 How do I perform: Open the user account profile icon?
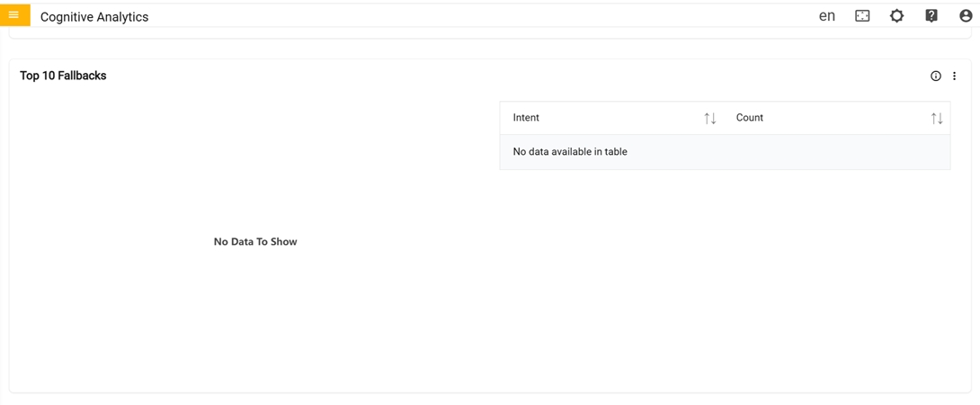966,16
